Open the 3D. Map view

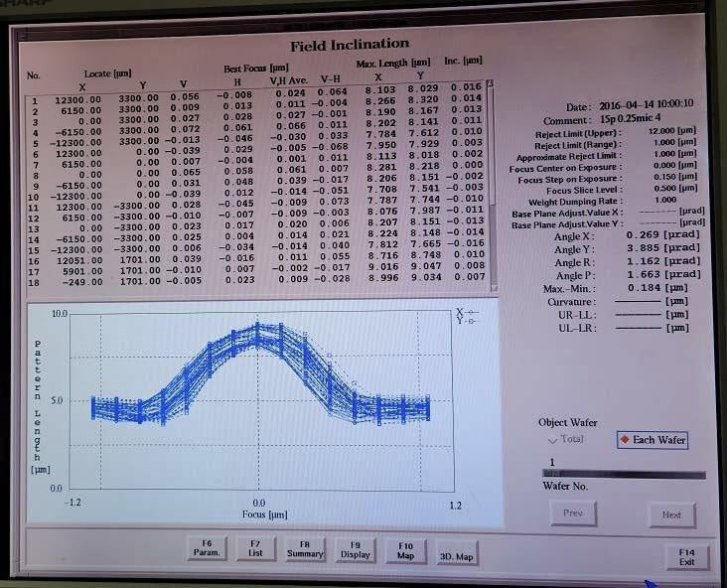(456, 556)
